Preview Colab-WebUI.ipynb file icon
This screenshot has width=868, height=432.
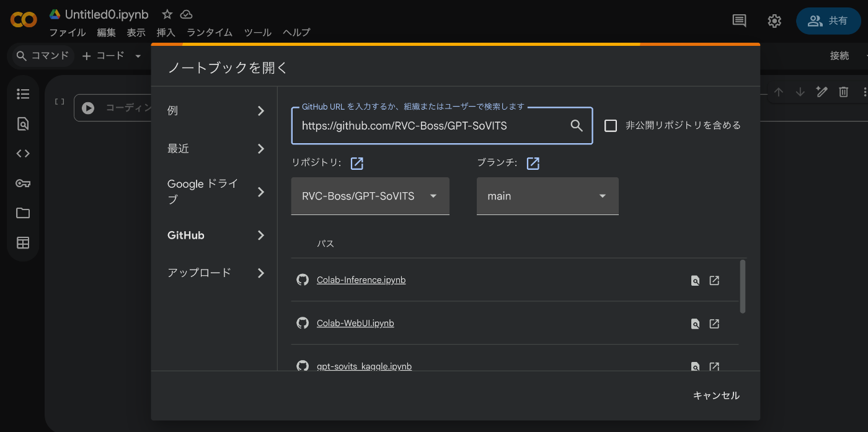pyautogui.click(x=696, y=324)
